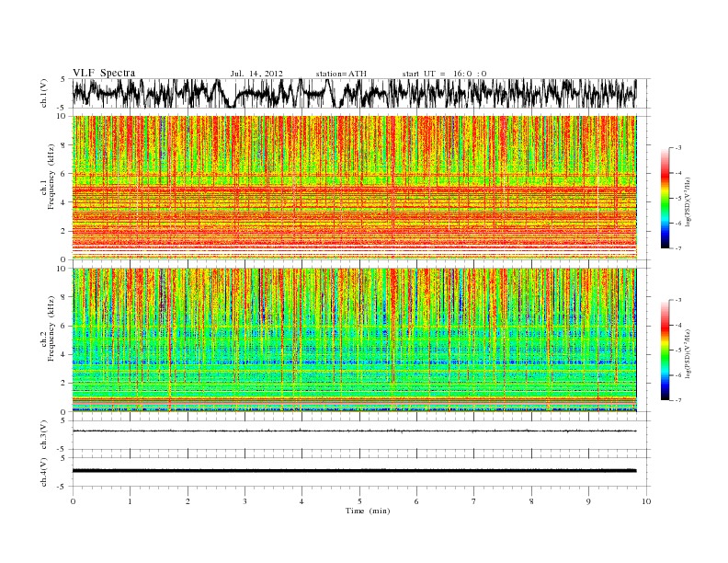Click the ch.1 voltage waveform plot
The image size is (728, 563).
(354, 93)
